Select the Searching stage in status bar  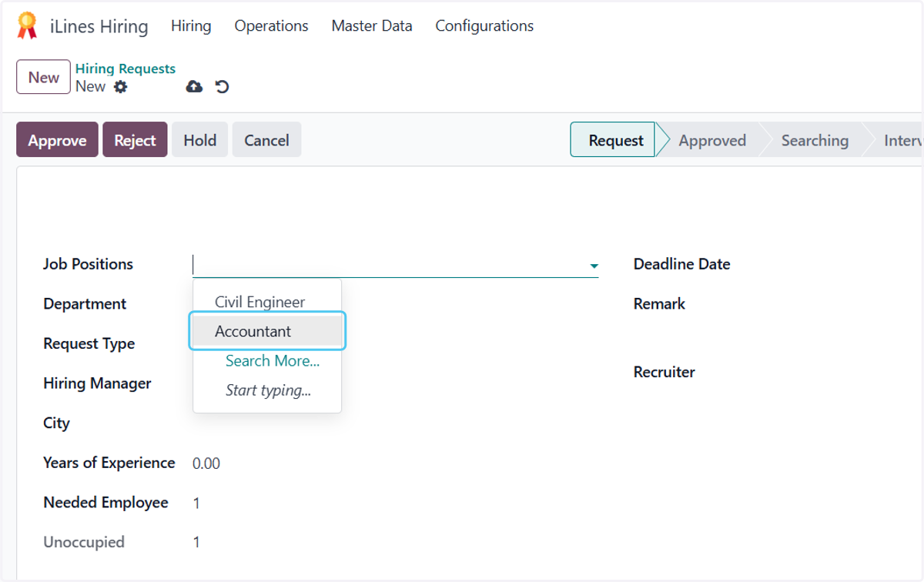(815, 140)
